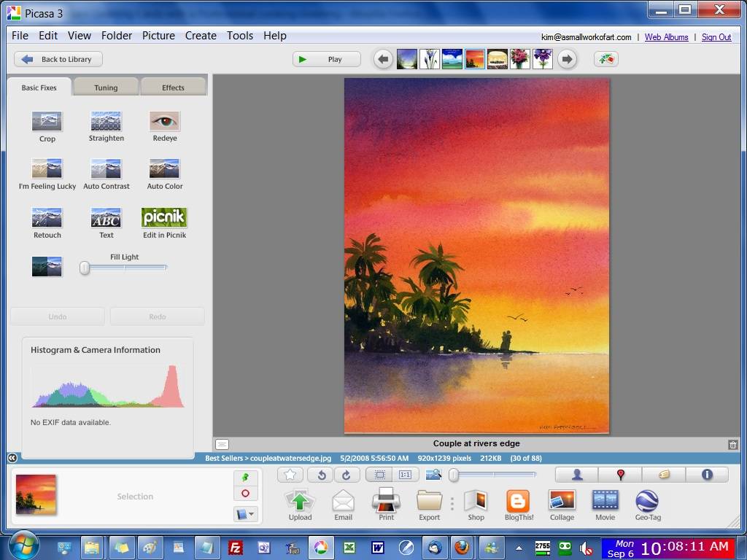Open the Shop option
This screenshot has width=747, height=560.
click(476, 505)
